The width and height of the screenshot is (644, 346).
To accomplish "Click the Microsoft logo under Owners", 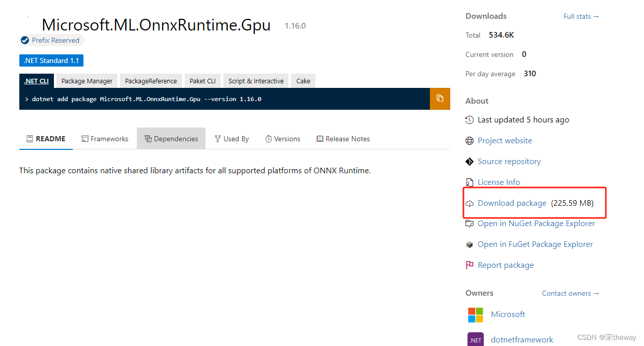I will pos(475,314).
